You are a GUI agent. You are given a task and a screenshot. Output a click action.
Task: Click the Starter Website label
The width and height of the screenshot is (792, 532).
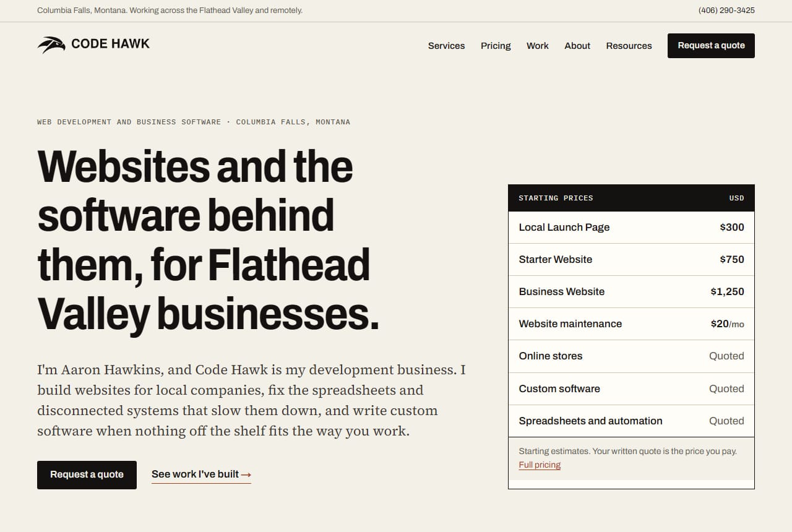[x=555, y=259]
